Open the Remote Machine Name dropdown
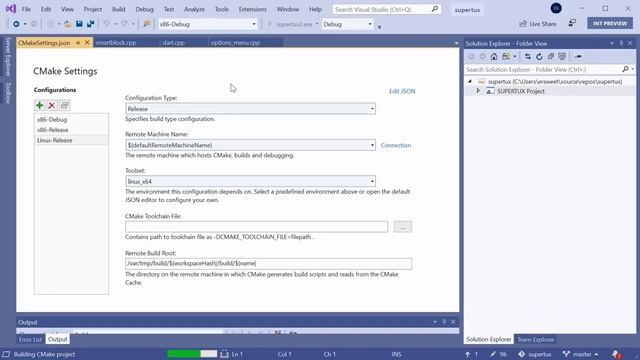Viewport: 640px width, 360px height. (372, 145)
